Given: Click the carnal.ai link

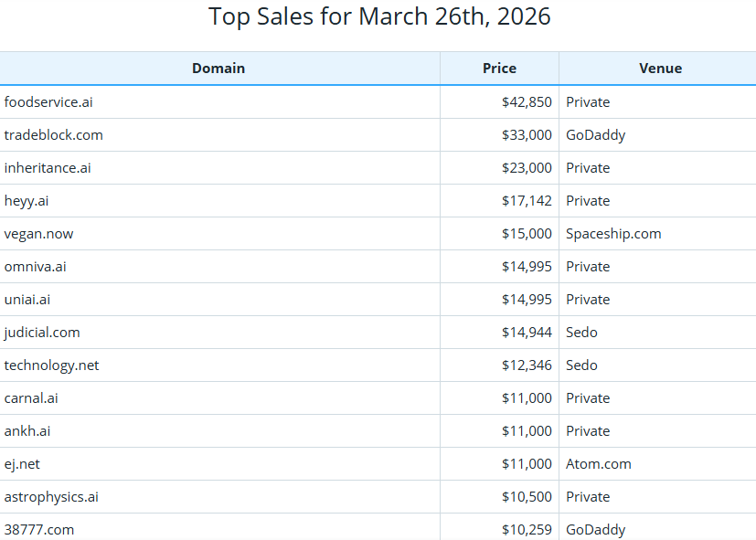Looking at the screenshot, I should tap(31, 397).
